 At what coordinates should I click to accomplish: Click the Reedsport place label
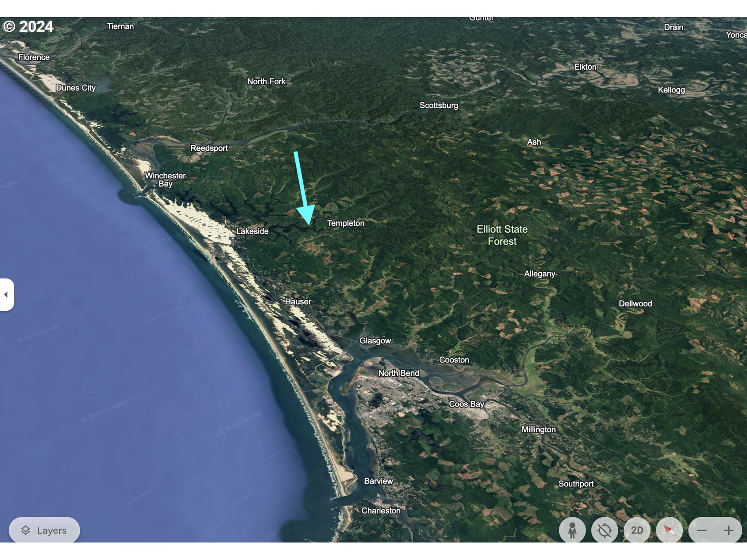[x=209, y=148]
